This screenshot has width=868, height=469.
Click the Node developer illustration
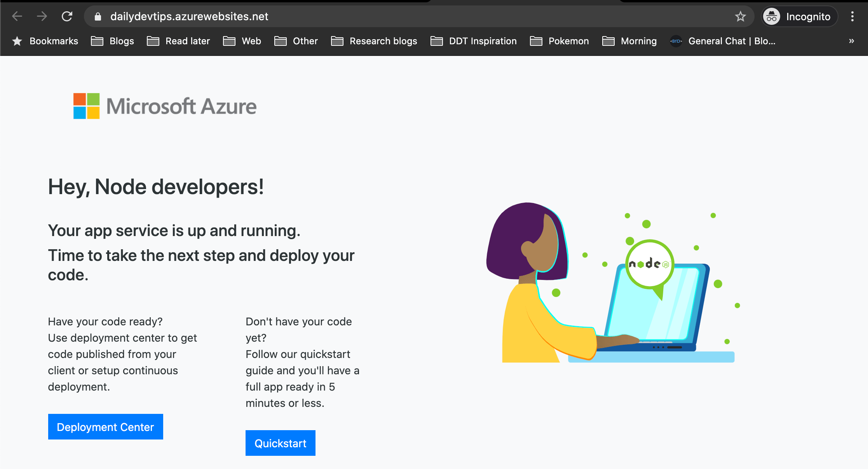pos(612,283)
